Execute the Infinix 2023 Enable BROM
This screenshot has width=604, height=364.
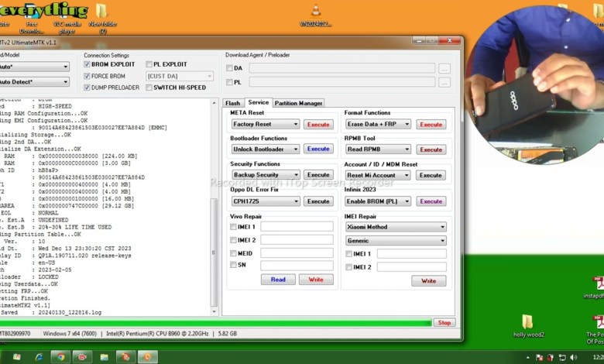pyautogui.click(x=431, y=201)
